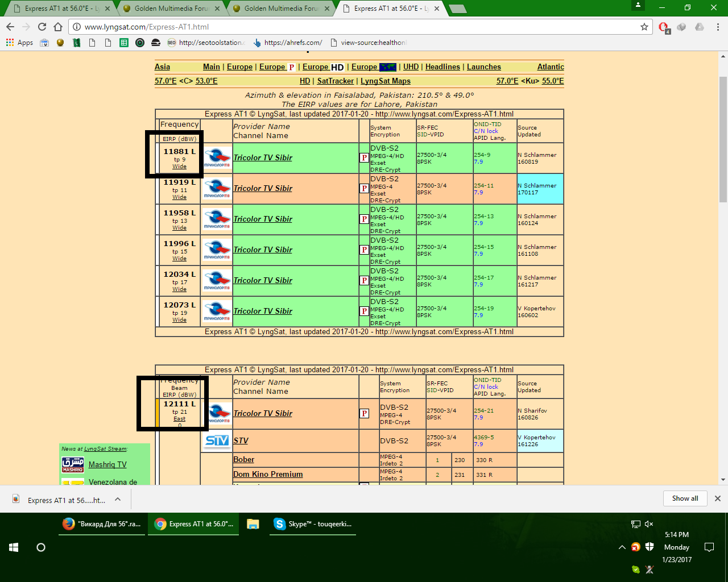
Task: Click the Tricolor logo in 11958 L row
Action: tap(217, 219)
